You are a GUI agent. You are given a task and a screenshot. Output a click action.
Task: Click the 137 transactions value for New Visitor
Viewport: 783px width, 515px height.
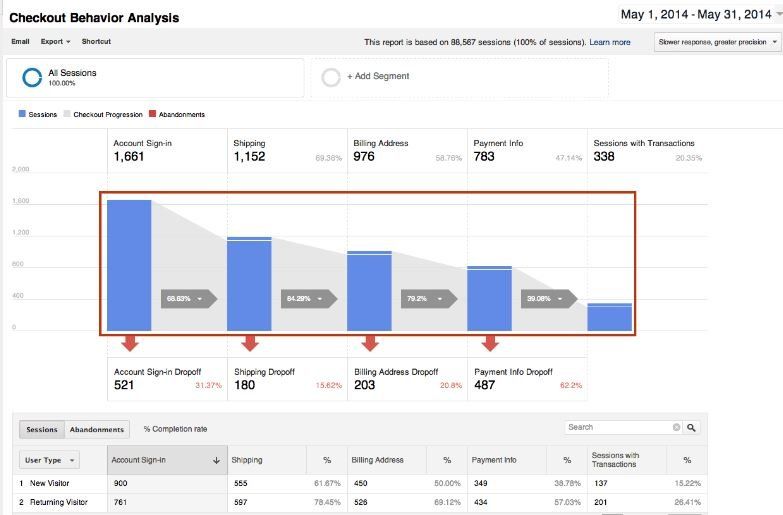[601, 483]
